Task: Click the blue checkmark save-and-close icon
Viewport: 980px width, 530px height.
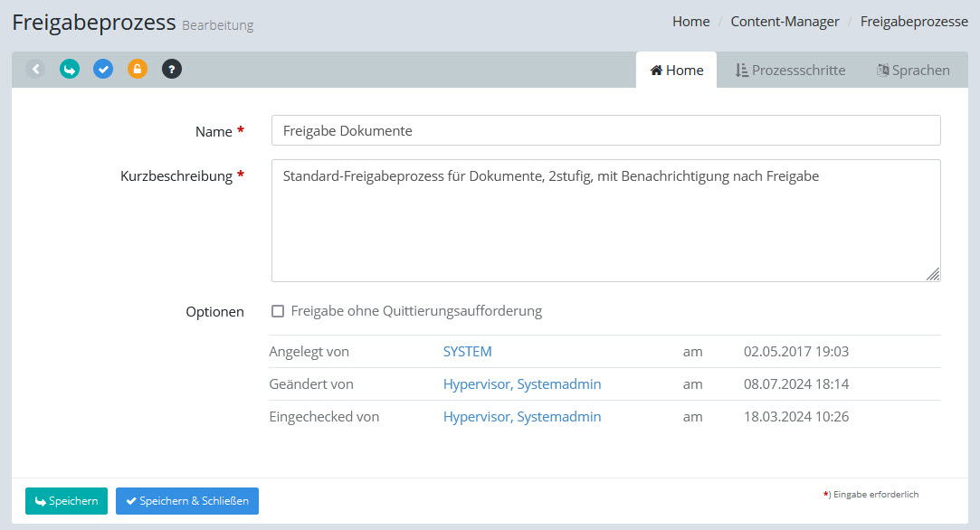Action: point(103,69)
